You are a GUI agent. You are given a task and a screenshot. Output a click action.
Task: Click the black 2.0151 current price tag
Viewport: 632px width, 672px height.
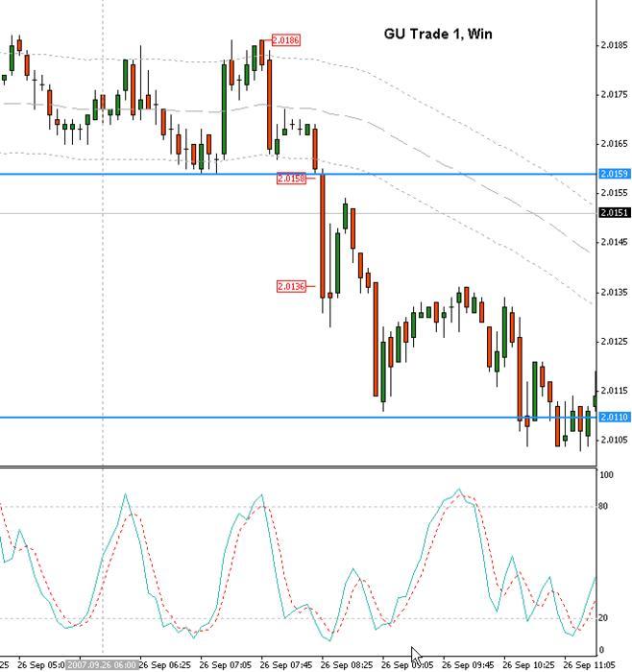pos(615,213)
